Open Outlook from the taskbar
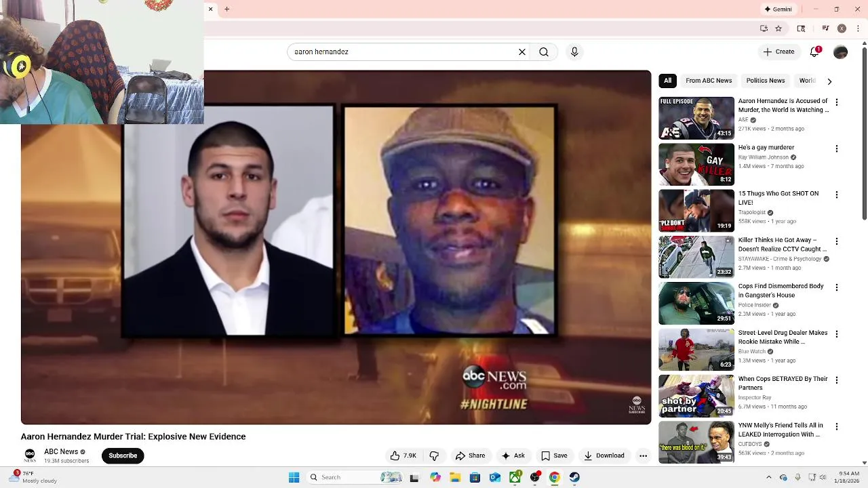The width and height of the screenshot is (868, 488). 495,477
